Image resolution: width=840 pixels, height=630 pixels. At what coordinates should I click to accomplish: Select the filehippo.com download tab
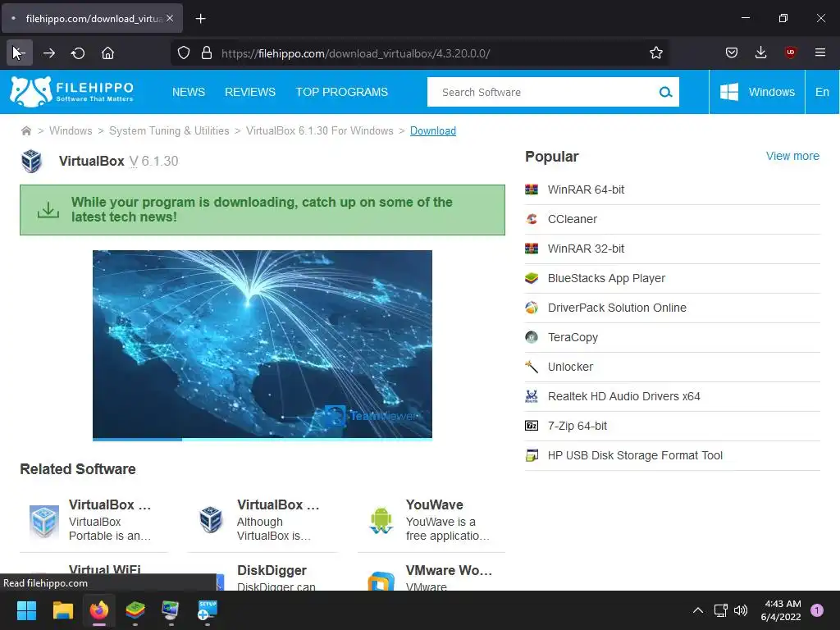point(93,18)
